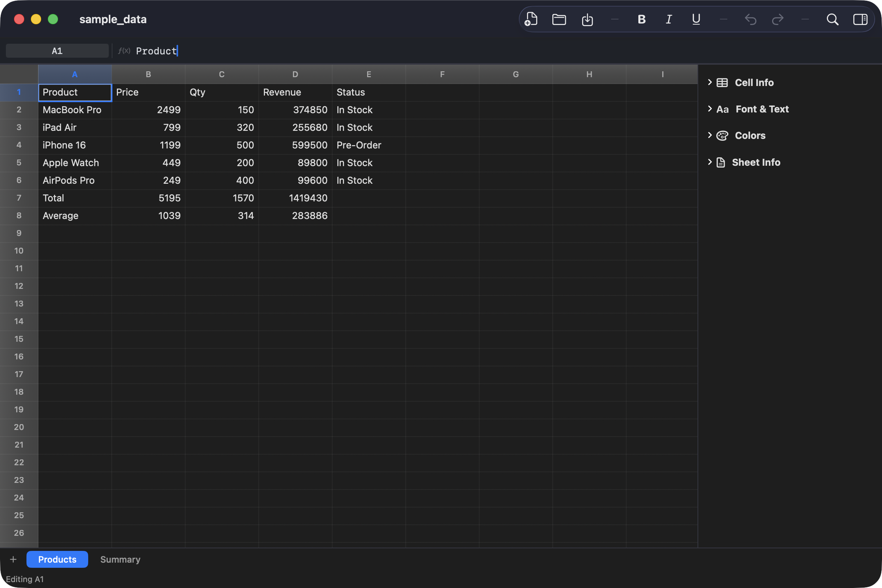882x588 pixels.
Task: Apply italic formatting
Action: pyautogui.click(x=668, y=19)
